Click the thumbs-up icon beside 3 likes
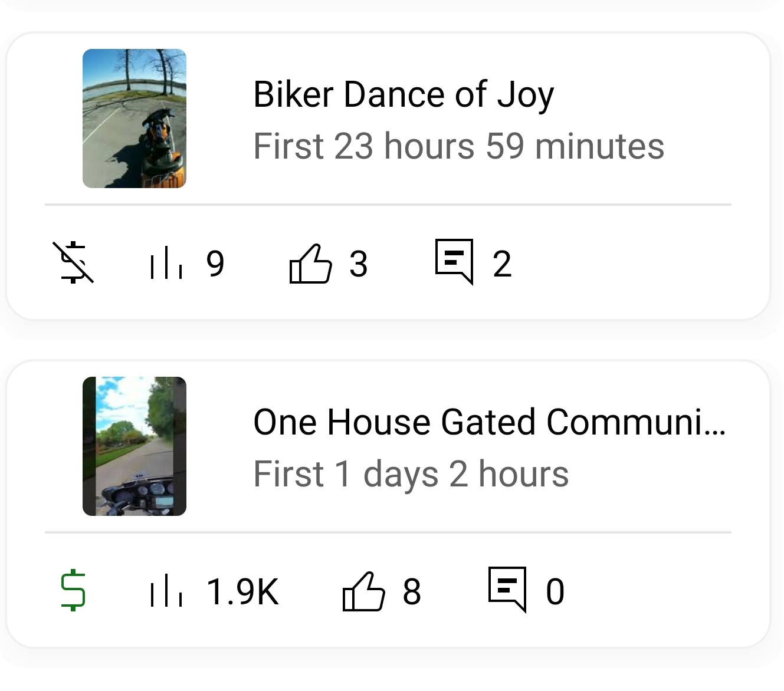 point(310,263)
